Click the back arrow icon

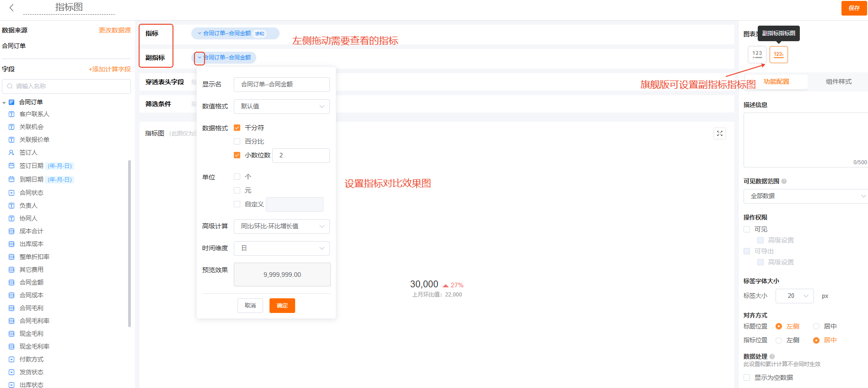click(11, 8)
